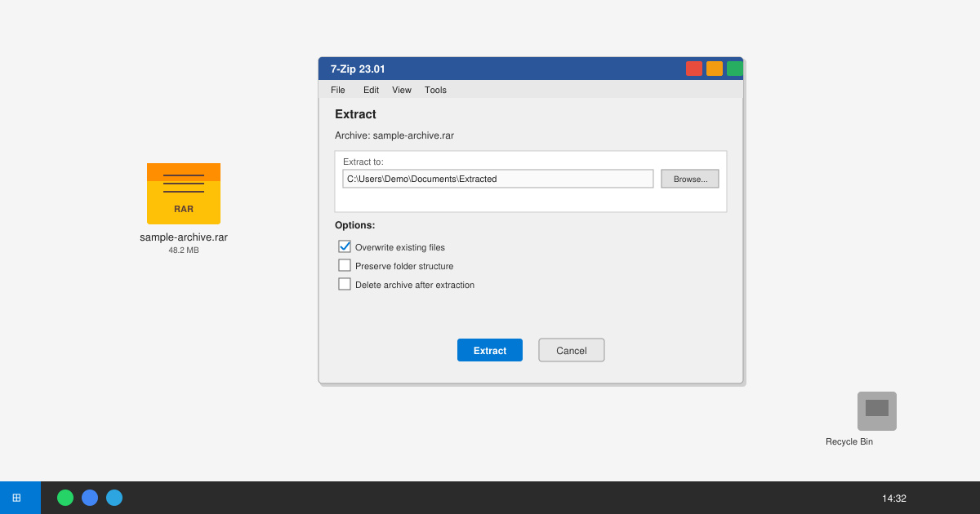Image resolution: width=980 pixels, height=514 pixels.
Task: Open the File menu
Action: pyautogui.click(x=338, y=90)
